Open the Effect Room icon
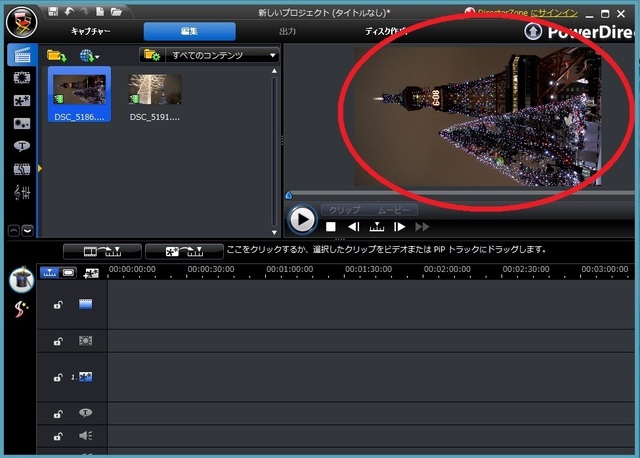 pyautogui.click(x=22, y=78)
